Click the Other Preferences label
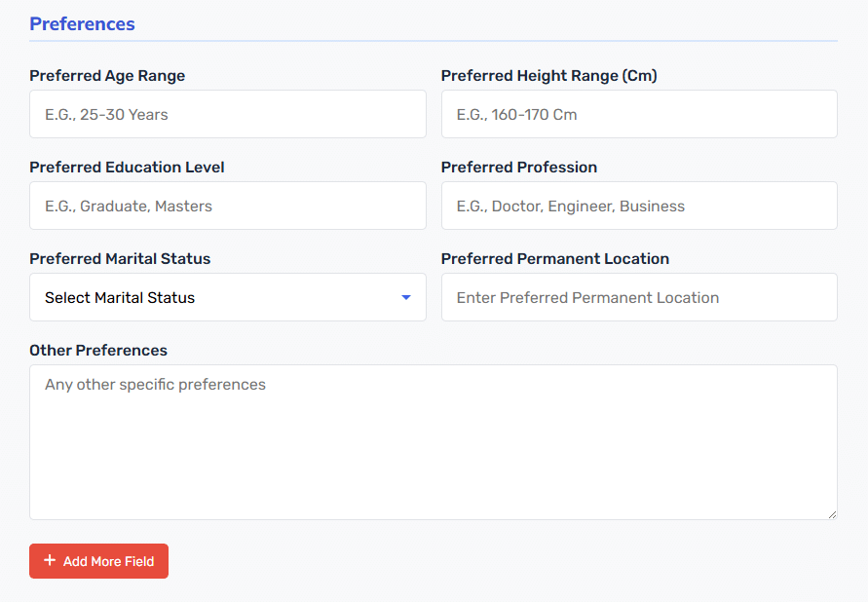This screenshot has height=602, width=868. [98, 351]
